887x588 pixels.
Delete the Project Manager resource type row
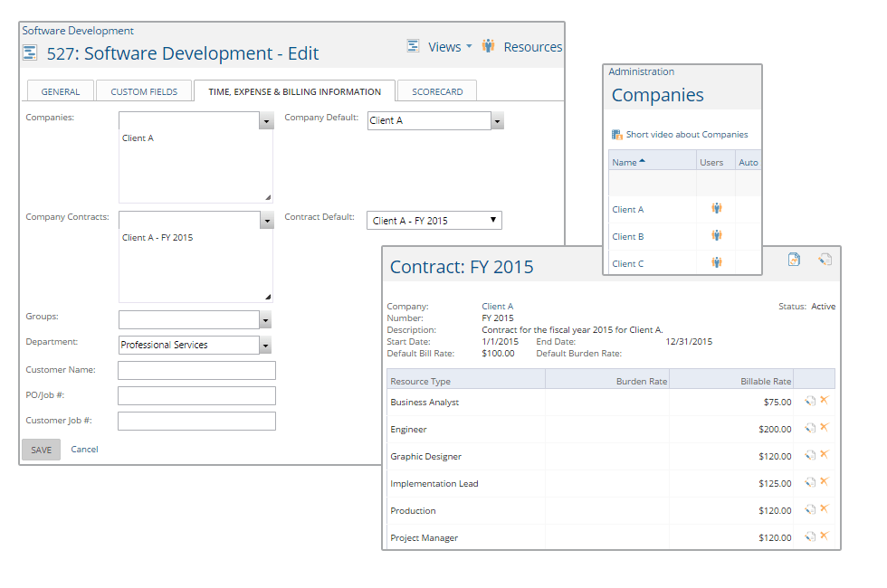click(822, 536)
